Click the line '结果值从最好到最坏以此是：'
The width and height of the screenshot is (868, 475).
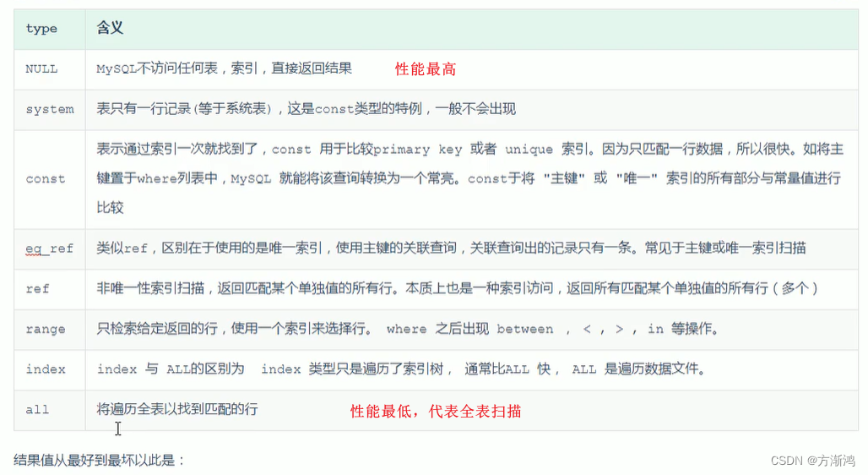(100, 460)
